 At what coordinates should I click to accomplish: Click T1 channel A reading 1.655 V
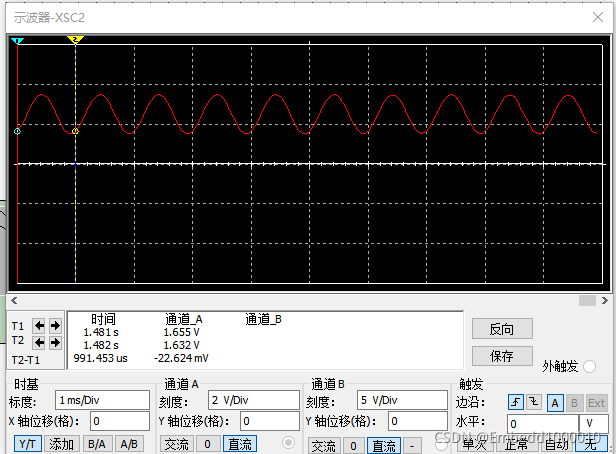182,332
